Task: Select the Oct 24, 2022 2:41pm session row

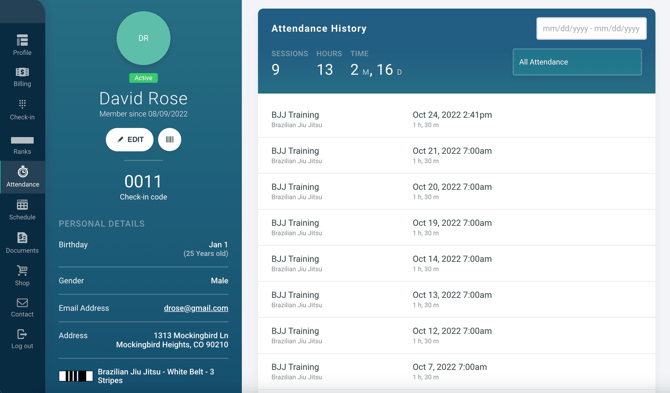Action: pyautogui.click(x=456, y=119)
